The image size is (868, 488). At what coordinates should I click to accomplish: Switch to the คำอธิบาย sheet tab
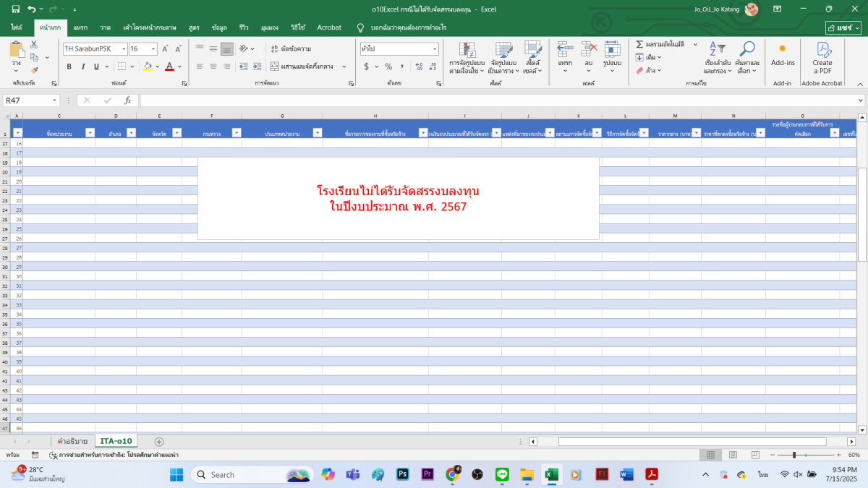click(72, 441)
